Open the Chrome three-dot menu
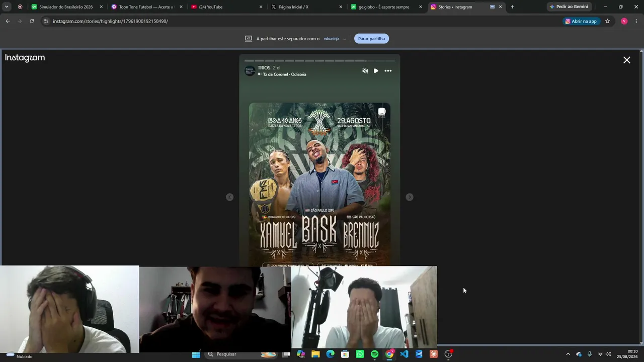The image size is (644, 362). (636, 21)
